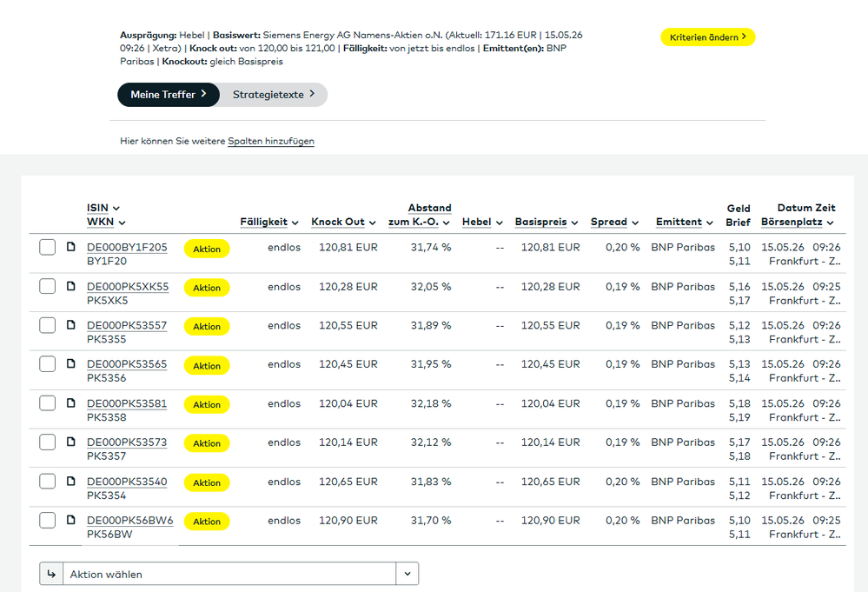868x592 pixels.
Task: Sort by Abstand zum K.-O. column
Action: coord(420,215)
